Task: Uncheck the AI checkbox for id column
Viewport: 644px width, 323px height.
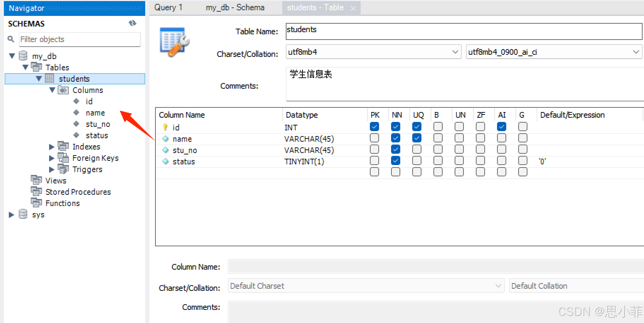Action: click(501, 127)
